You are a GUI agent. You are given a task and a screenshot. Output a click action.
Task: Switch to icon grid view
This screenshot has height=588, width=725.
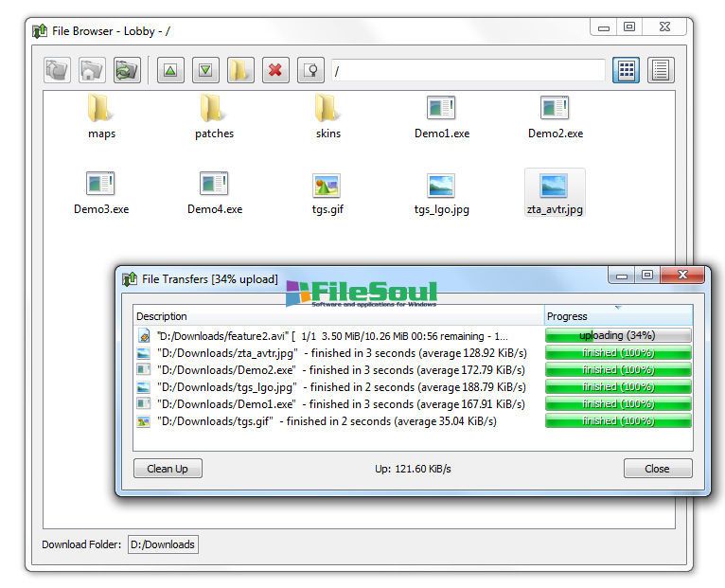[x=626, y=70]
